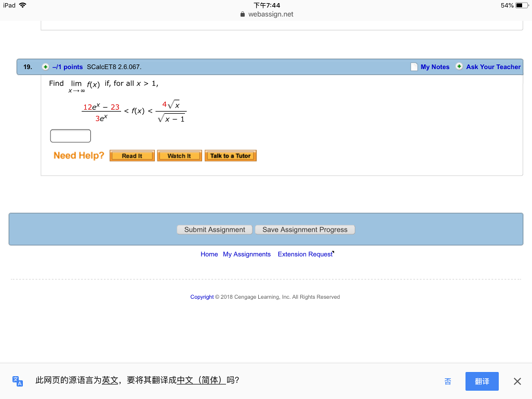Image resolution: width=532 pixels, height=399 pixels.
Task: Click the Watch It help button
Action: point(179,156)
